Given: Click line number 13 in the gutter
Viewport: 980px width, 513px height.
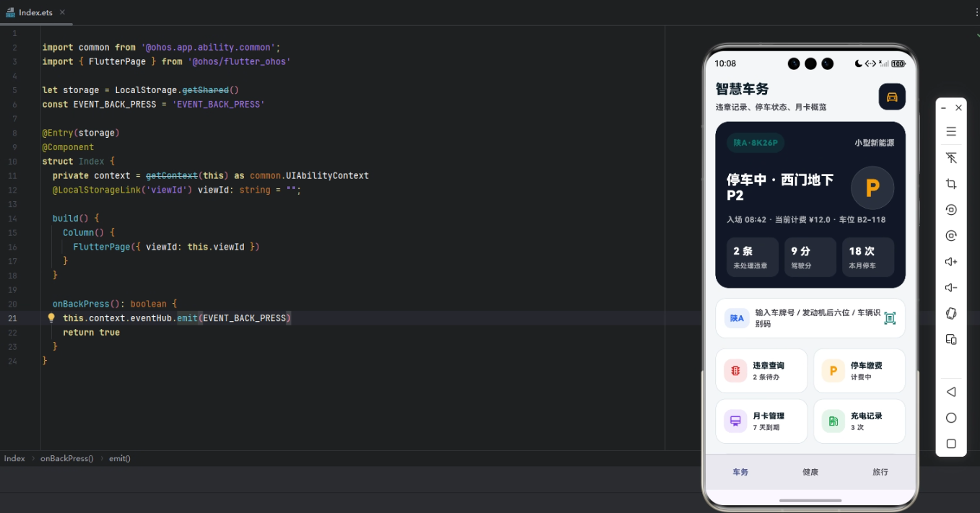Looking at the screenshot, I should (14, 204).
